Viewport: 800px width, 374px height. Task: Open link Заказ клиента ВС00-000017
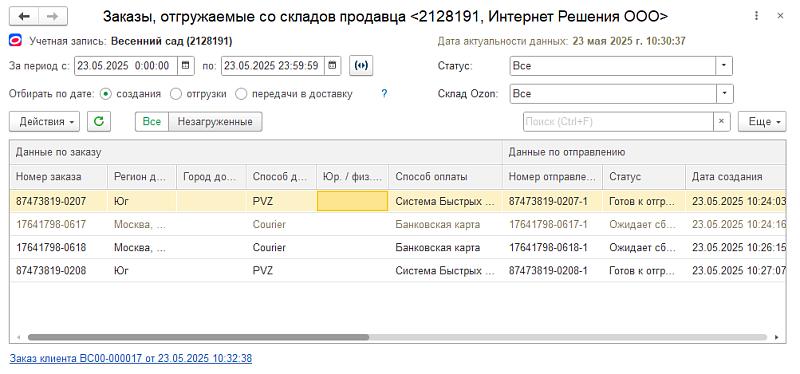pos(131,359)
